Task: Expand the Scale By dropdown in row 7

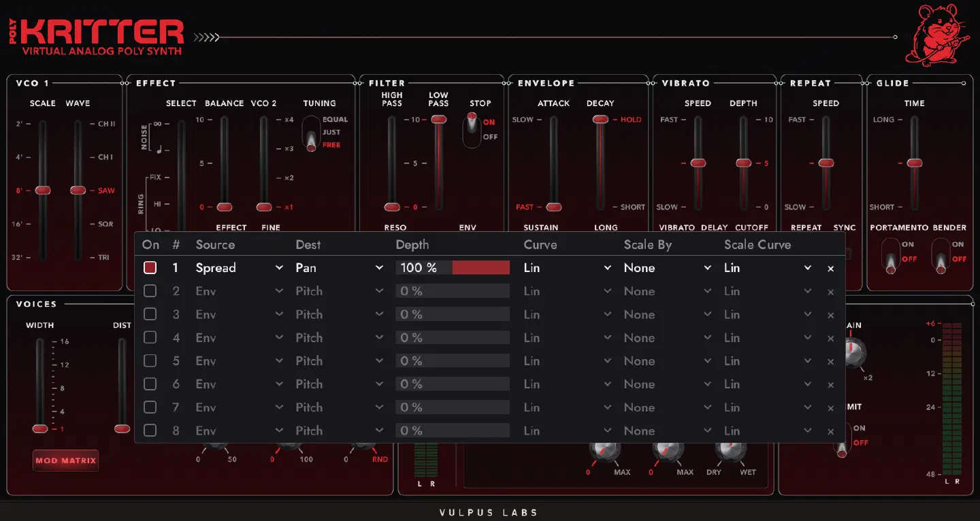Action: coord(668,407)
